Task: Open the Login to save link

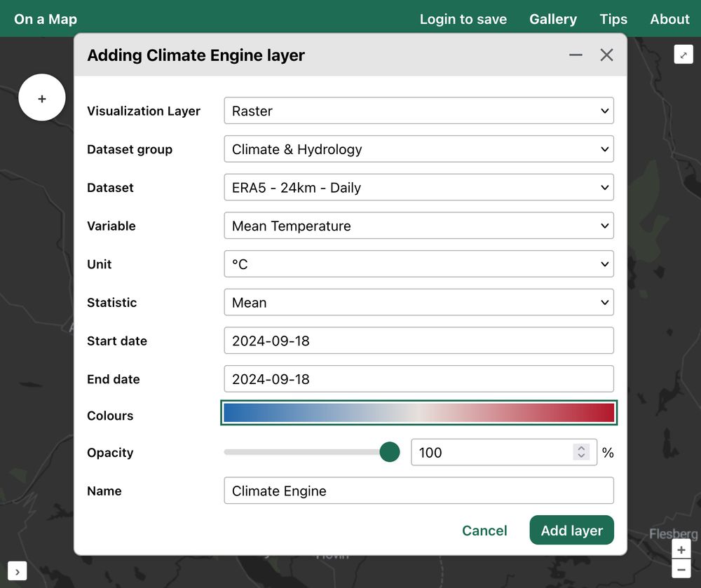Action: (x=463, y=19)
